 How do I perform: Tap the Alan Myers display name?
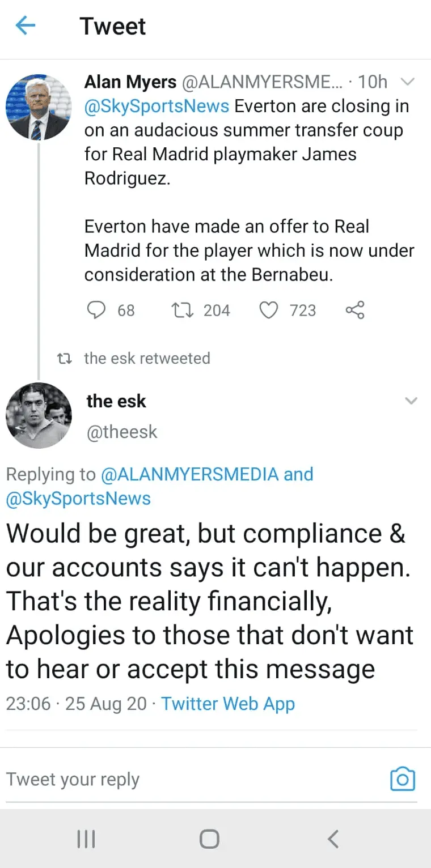(130, 82)
